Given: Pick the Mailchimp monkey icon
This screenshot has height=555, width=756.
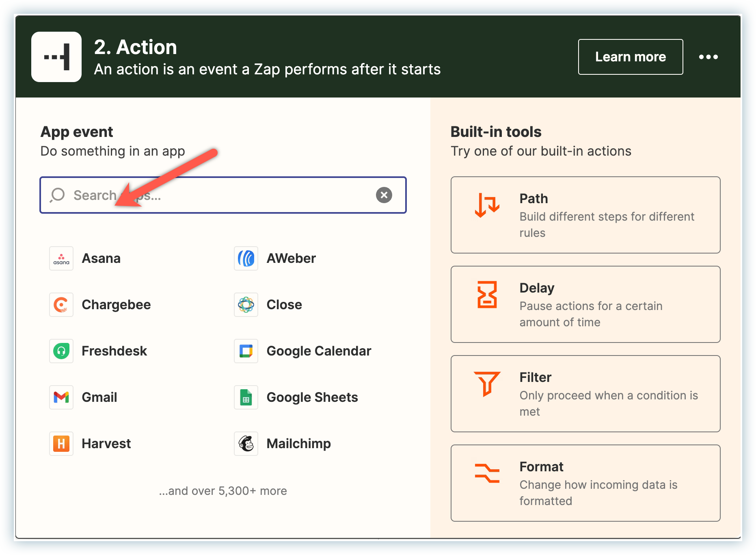Looking at the screenshot, I should 246,444.
